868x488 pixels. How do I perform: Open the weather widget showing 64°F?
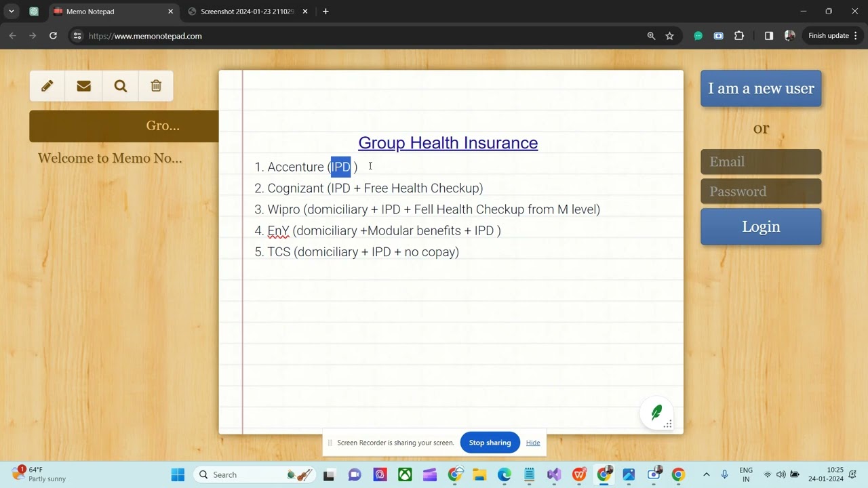click(x=39, y=474)
